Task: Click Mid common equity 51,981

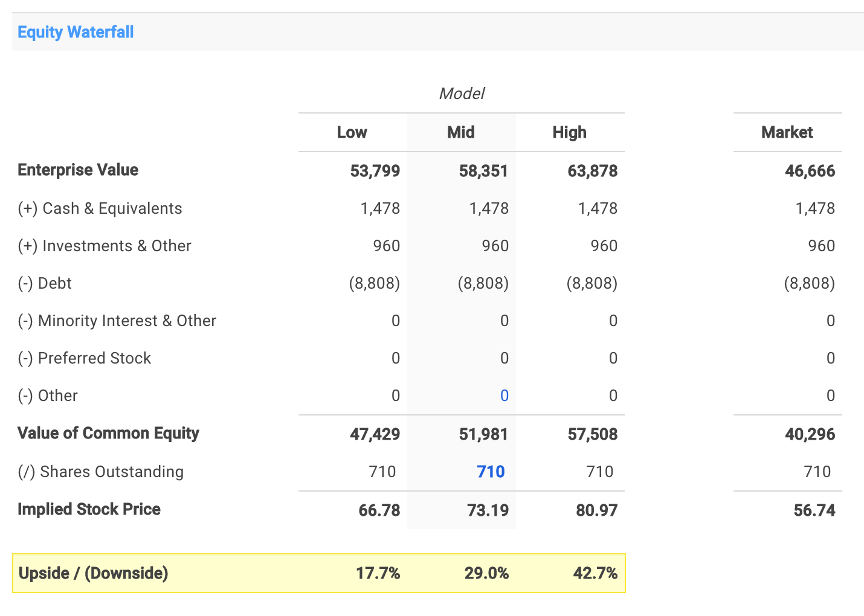Action: (x=484, y=434)
